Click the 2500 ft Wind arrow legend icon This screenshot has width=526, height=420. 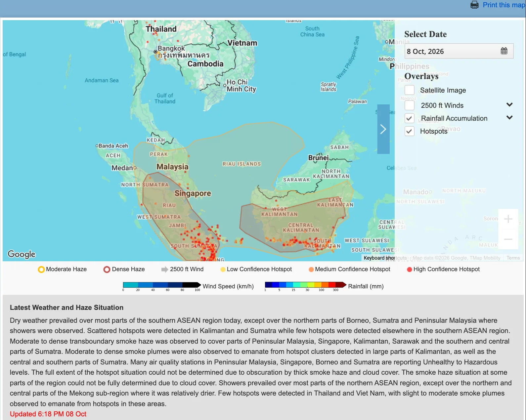point(164,270)
